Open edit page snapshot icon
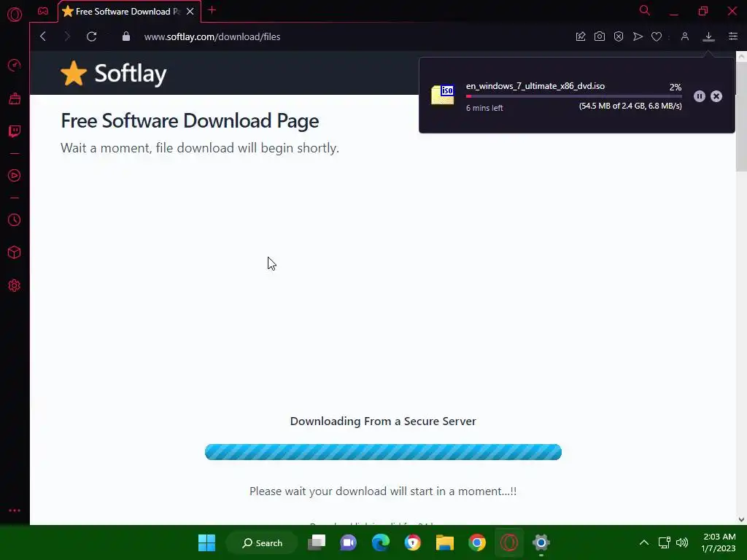This screenshot has height=560, width=747. pos(580,36)
